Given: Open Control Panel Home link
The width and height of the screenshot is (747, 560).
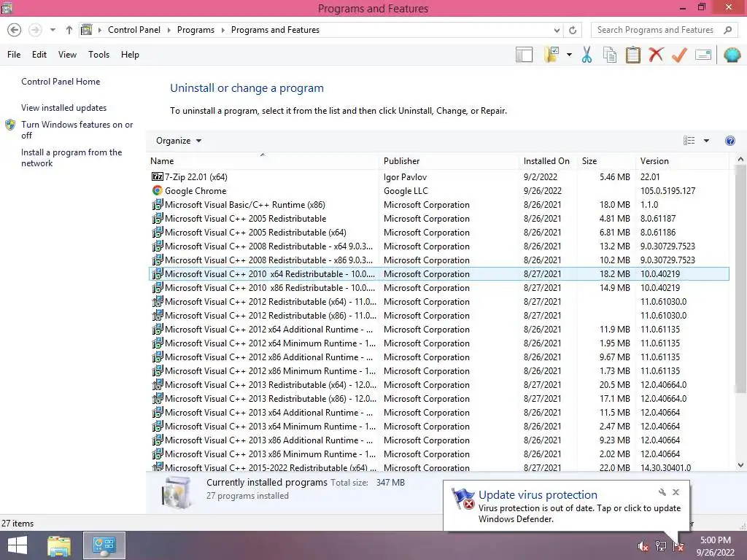Looking at the screenshot, I should [x=61, y=82].
